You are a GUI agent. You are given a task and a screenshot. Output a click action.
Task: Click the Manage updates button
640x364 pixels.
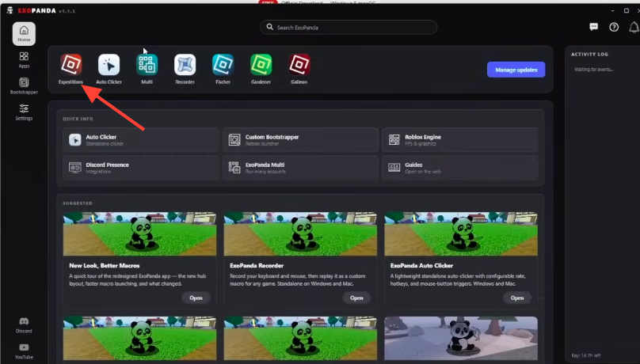[516, 70]
